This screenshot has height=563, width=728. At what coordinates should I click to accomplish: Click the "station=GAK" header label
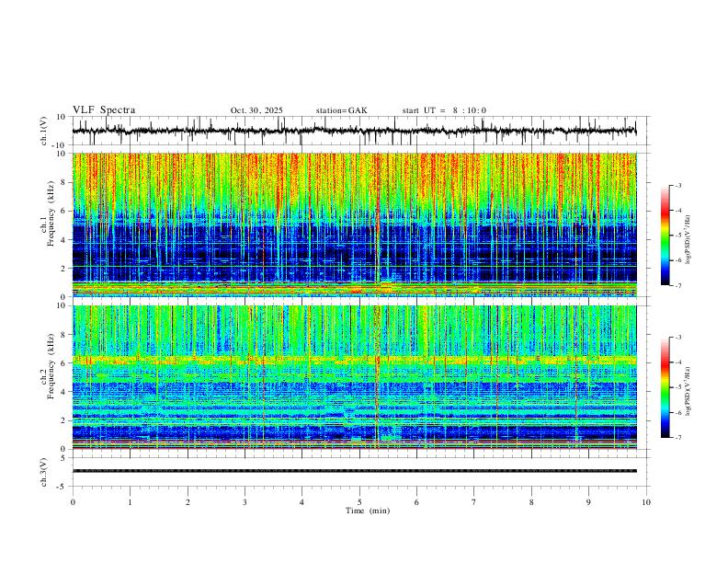[342, 110]
